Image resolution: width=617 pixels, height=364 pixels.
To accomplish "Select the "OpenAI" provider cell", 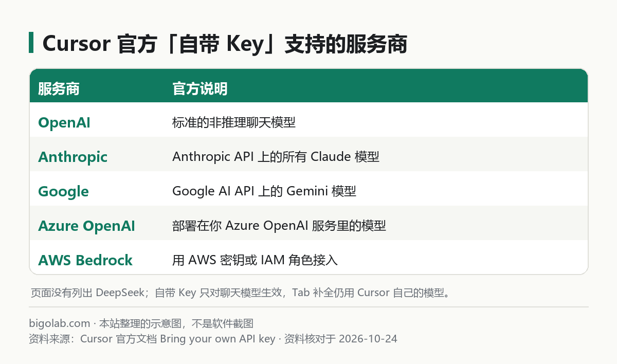I will point(64,122).
